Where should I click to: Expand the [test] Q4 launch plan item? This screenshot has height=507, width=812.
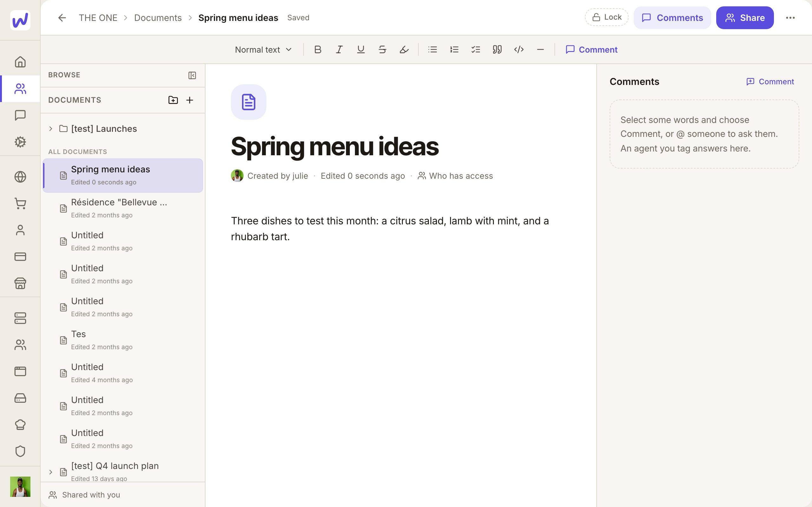tap(51, 472)
